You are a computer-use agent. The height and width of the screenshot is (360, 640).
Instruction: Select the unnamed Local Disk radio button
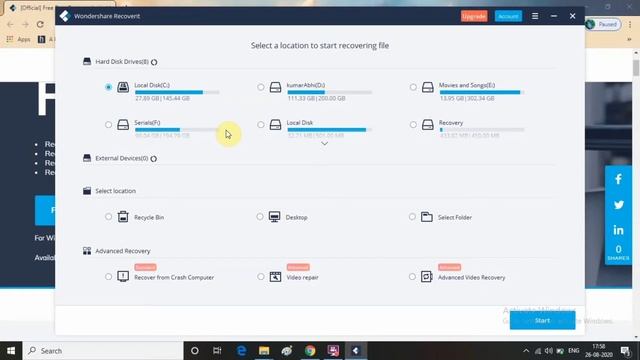261,124
